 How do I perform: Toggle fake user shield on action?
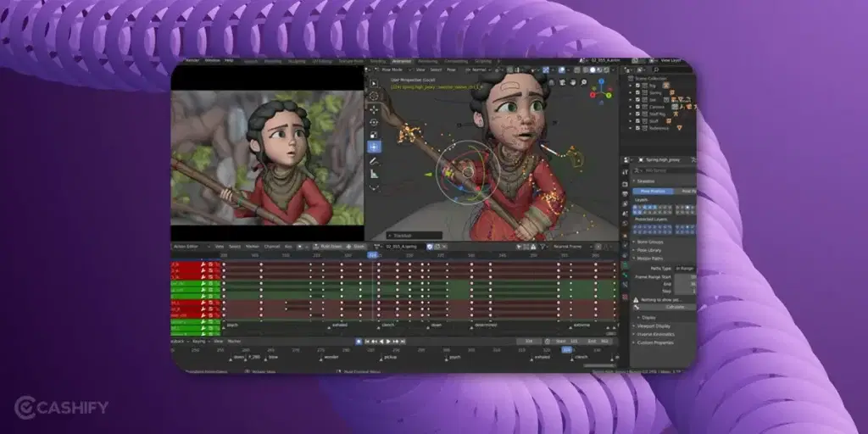tap(430, 247)
